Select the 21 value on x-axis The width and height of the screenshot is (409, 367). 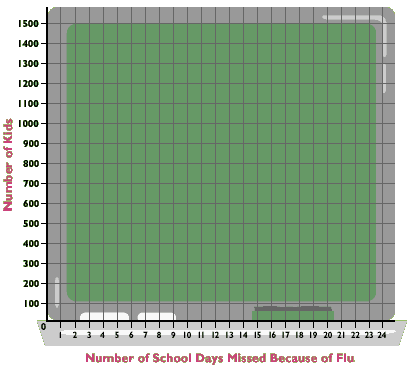coord(341,335)
